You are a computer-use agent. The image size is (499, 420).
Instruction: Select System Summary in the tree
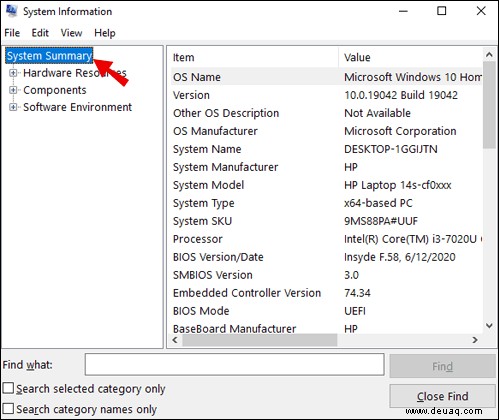49,56
